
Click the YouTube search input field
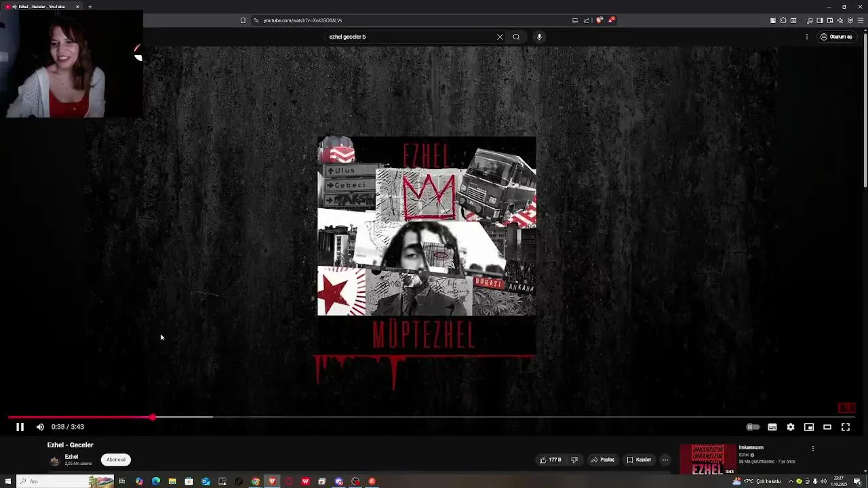[410, 37]
